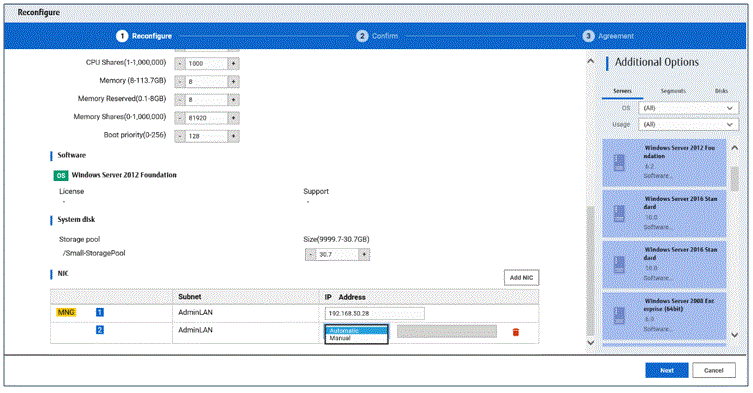Edit IP address 192.168.30.28 field
The image size is (753, 393).
coord(375,313)
